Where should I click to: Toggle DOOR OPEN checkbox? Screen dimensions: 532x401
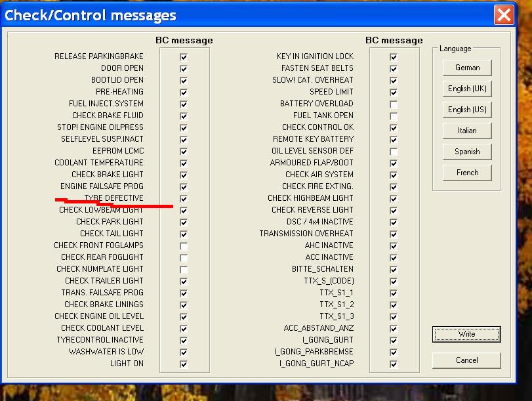tap(184, 69)
